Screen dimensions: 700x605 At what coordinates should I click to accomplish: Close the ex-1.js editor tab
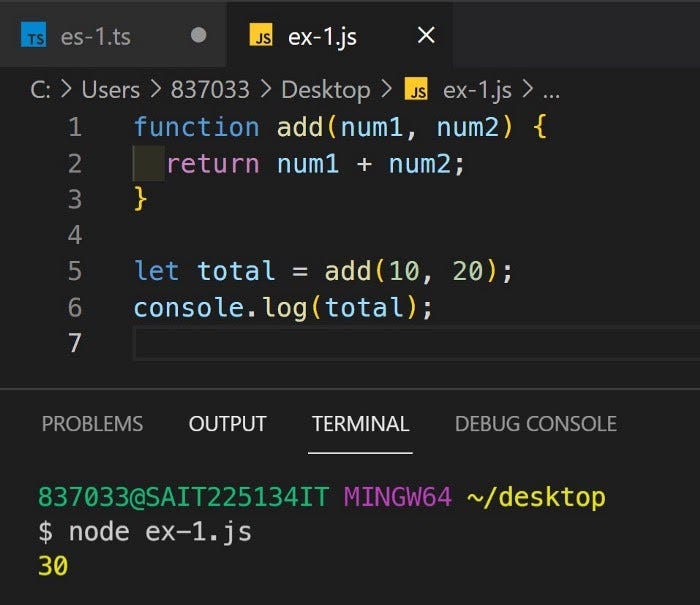425,36
